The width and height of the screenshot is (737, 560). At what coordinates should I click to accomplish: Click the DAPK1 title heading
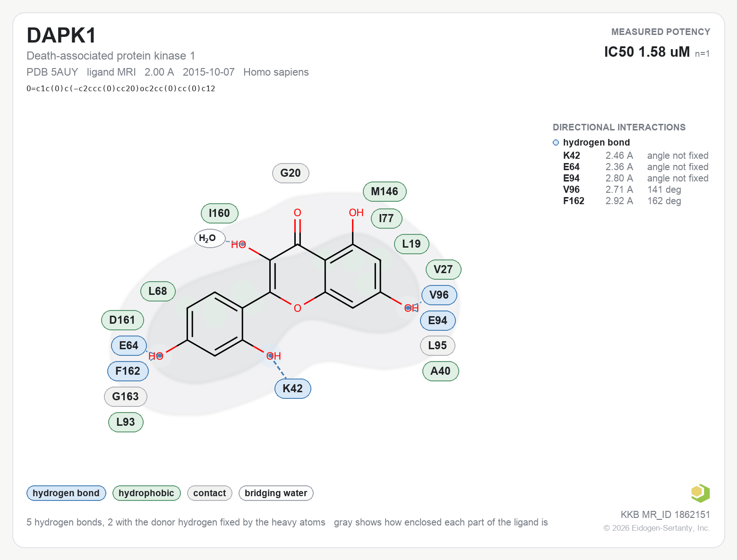(x=61, y=35)
